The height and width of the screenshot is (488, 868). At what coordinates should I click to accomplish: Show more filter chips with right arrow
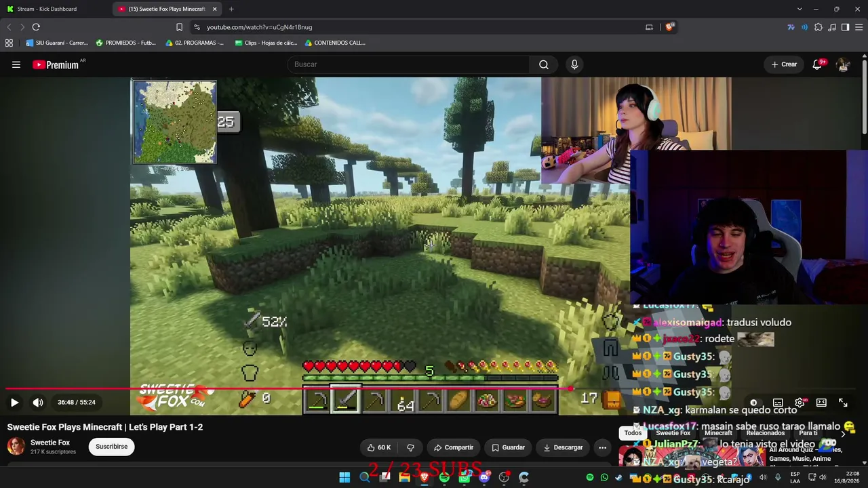(x=843, y=433)
